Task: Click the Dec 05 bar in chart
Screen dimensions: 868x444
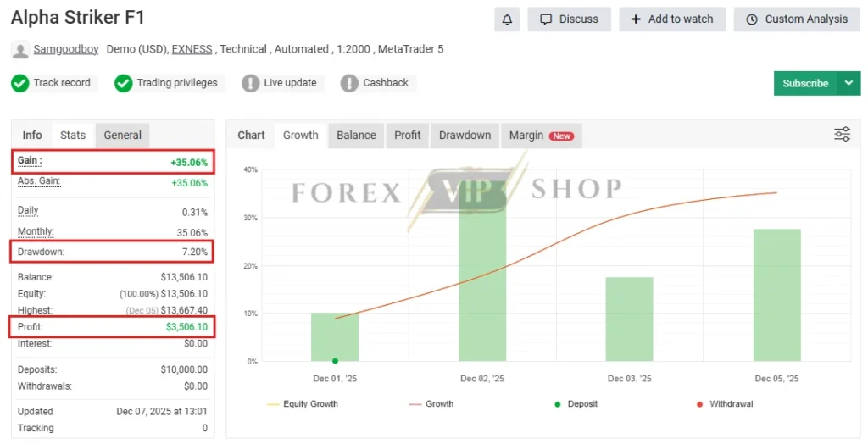Action: coord(777,295)
